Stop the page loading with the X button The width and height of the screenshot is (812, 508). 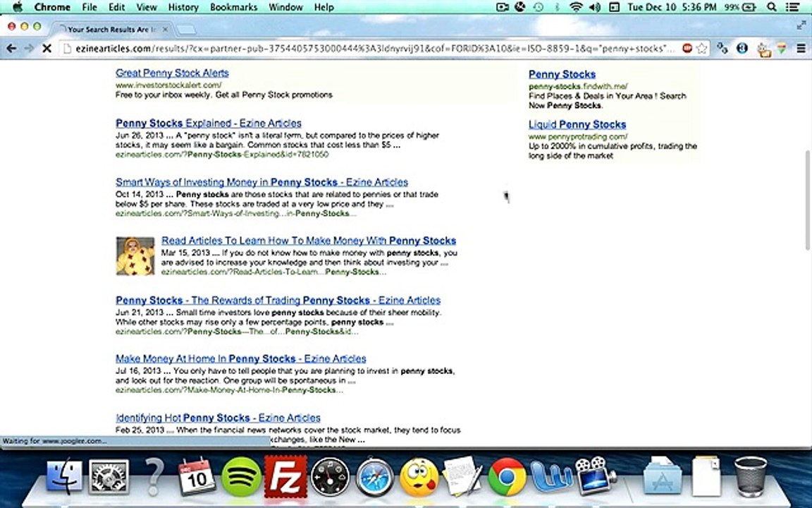(x=47, y=48)
